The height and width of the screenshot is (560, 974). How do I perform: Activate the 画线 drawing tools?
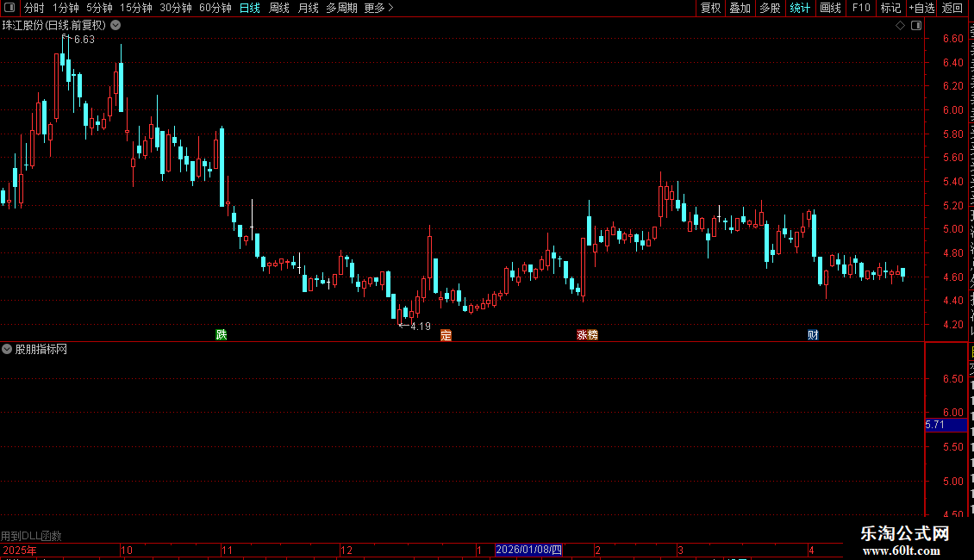831,8
